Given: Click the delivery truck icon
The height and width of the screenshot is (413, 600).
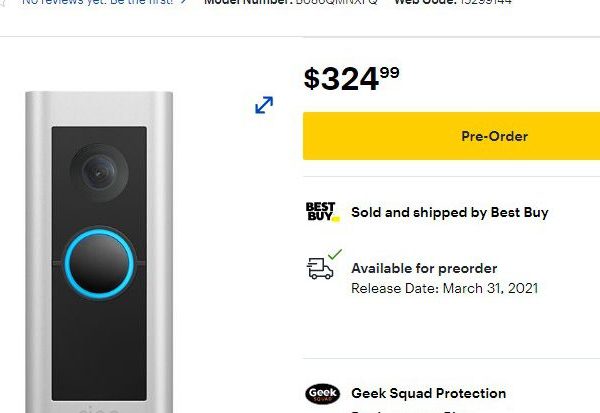Looking at the screenshot, I should [x=321, y=269].
